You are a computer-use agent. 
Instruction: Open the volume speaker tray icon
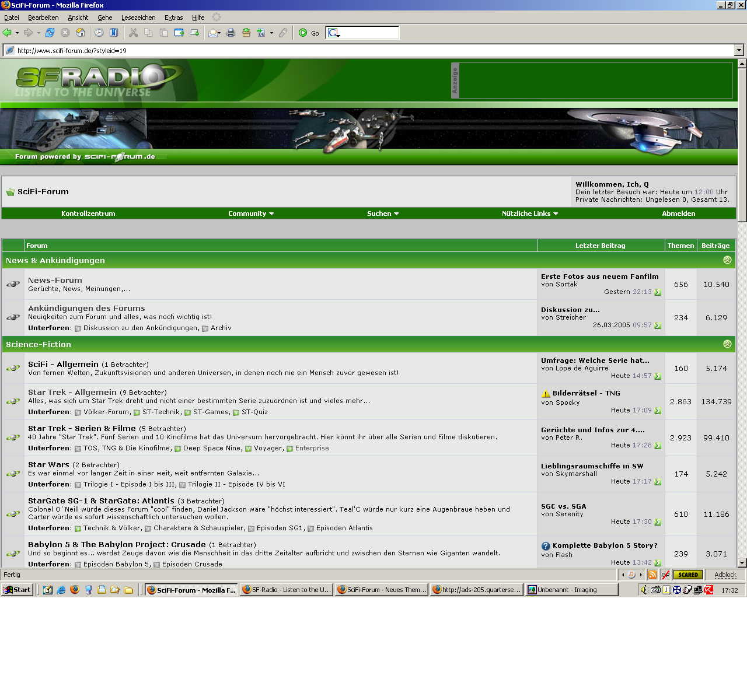click(644, 590)
